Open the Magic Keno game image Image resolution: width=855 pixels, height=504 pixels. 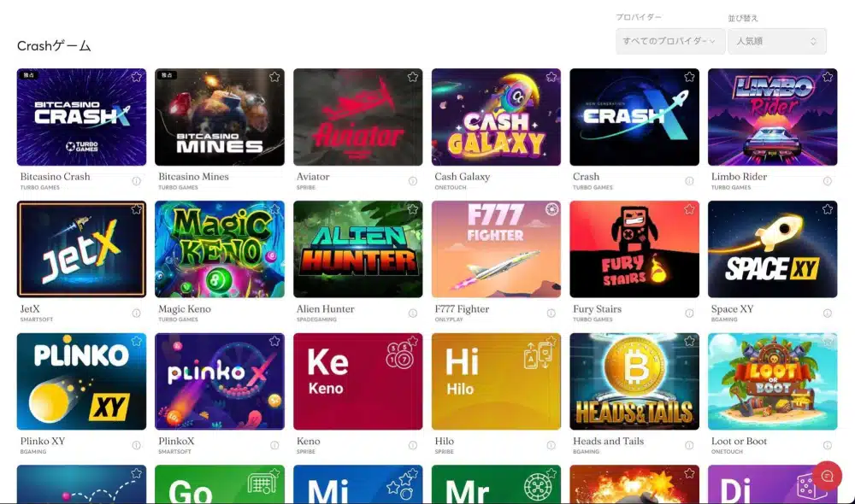point(219,249)
